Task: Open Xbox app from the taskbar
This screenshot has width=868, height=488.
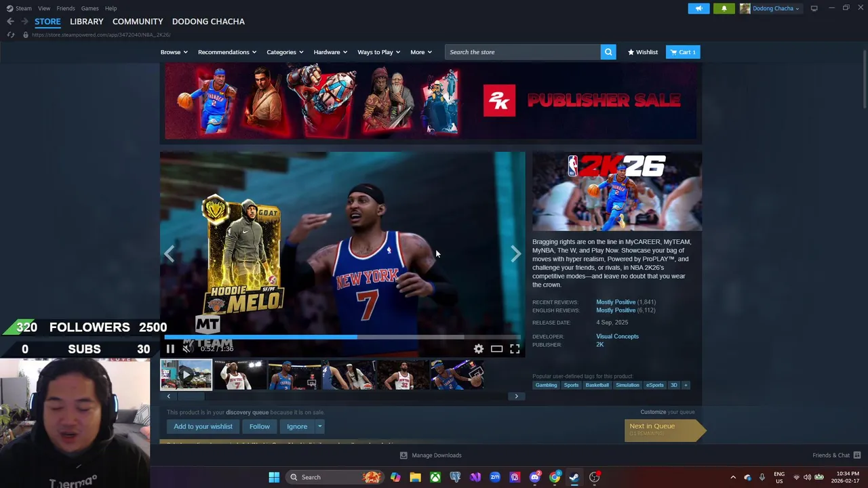Action: tap(435, 477)
